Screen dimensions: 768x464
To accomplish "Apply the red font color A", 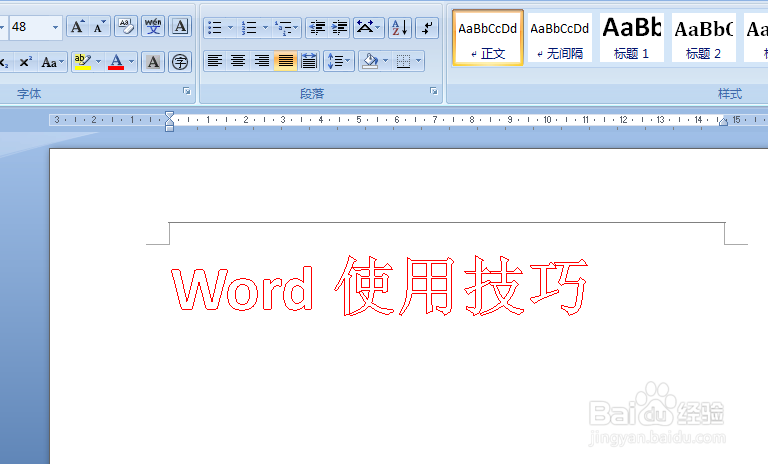I will (116, 62).
